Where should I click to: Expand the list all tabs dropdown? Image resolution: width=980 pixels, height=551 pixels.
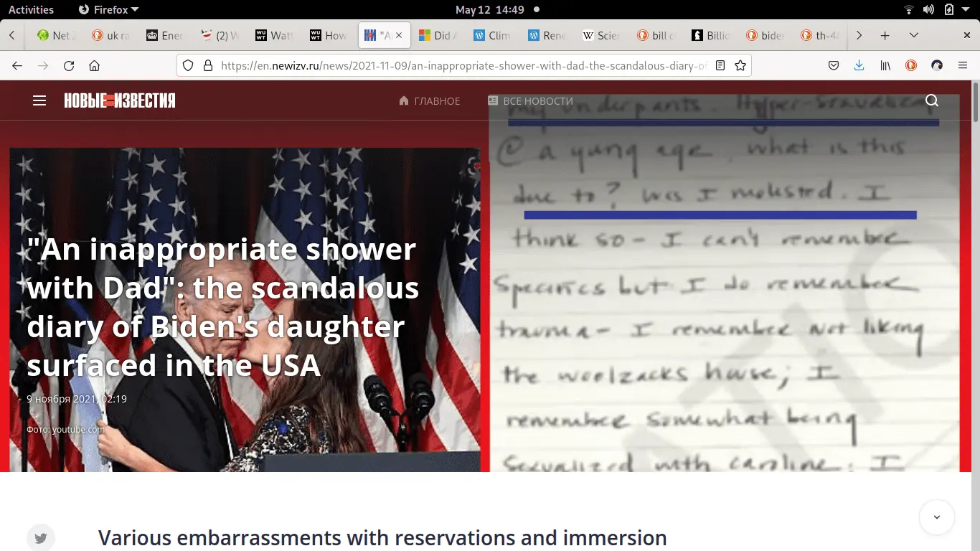pos(913,35)
